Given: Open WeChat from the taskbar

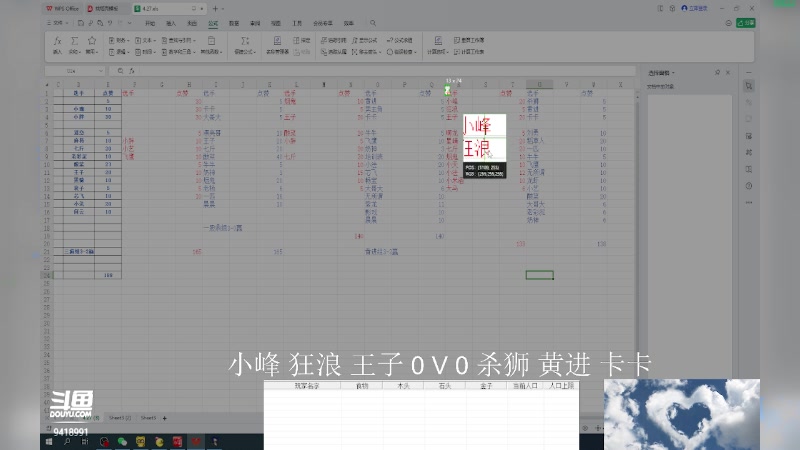Looking at the screenshot, I should pos(122,442).
